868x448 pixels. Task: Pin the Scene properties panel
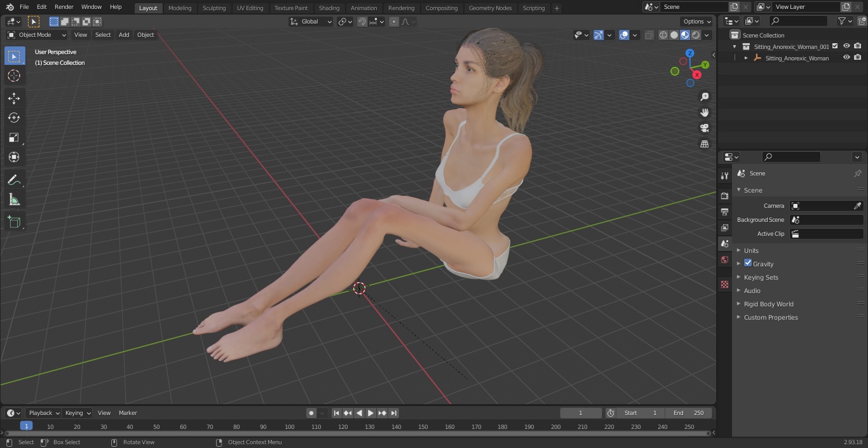pyautogui.click(x=857, y=173)
